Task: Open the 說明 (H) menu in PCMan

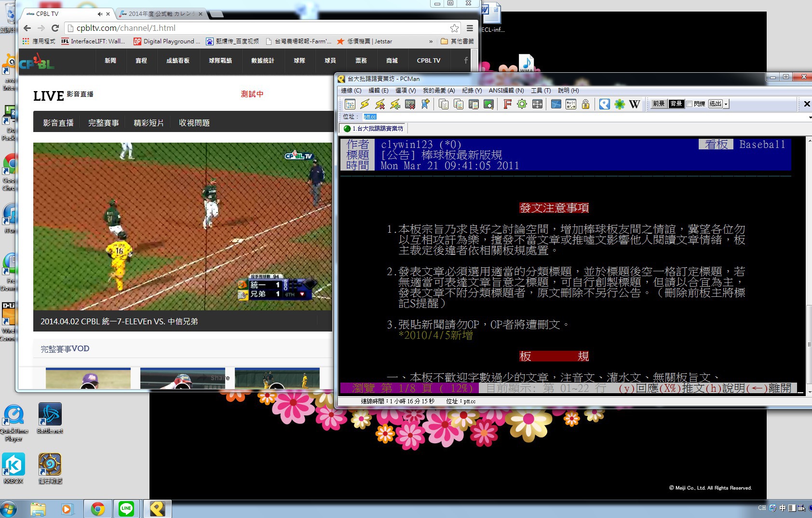Action: click(568, 91)
